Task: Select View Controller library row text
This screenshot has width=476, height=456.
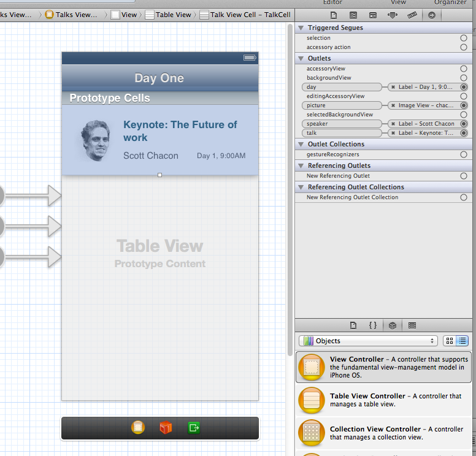Action: 399,367
